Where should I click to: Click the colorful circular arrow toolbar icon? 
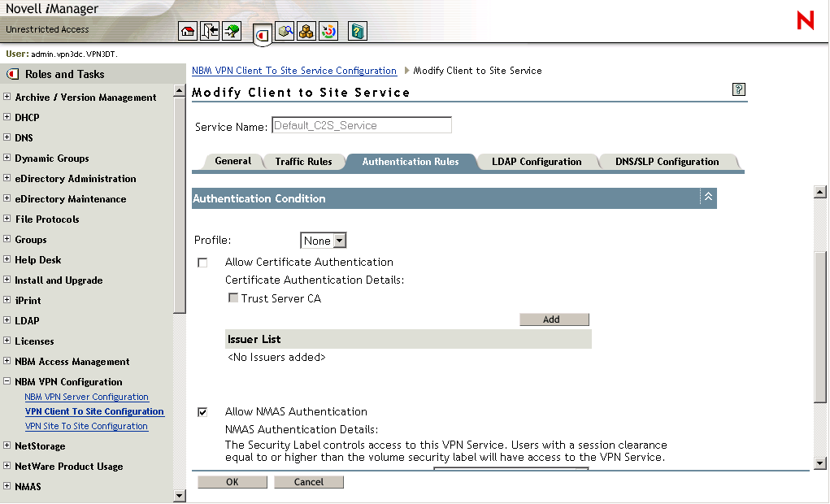click(x=328, y=31)
